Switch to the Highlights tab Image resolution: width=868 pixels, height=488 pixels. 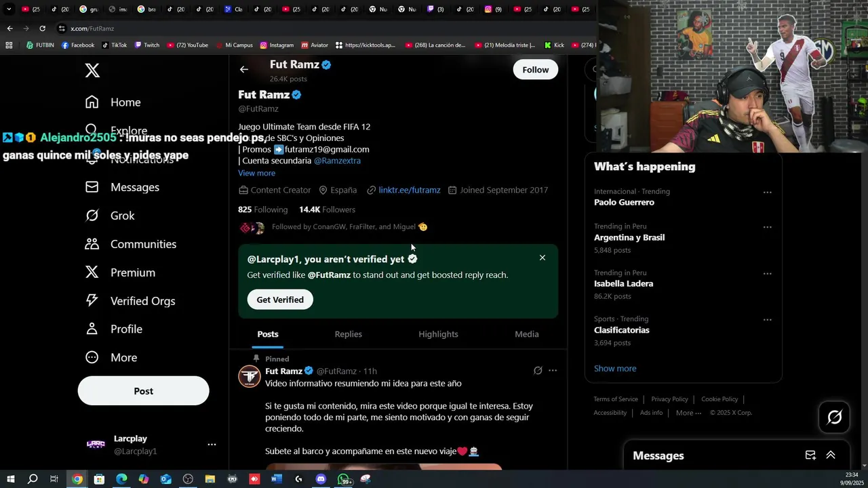pyautogui.click(x=438, y=334)
